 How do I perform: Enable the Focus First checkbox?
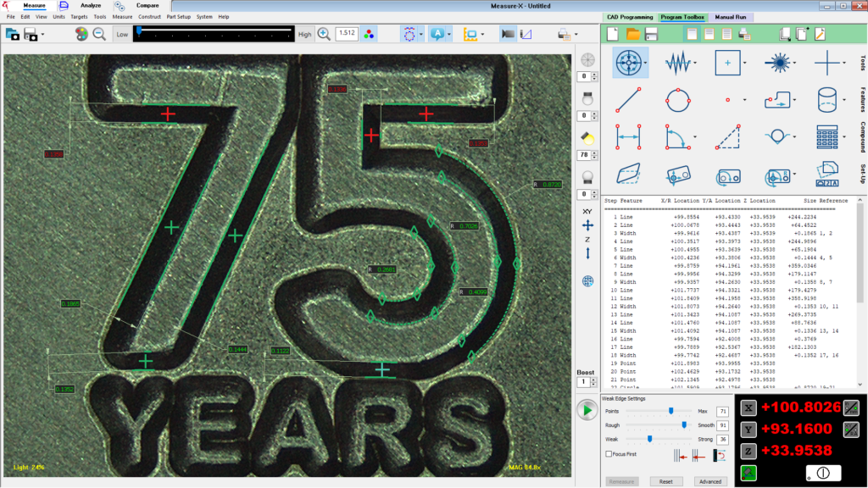click(x=609, y=454)
